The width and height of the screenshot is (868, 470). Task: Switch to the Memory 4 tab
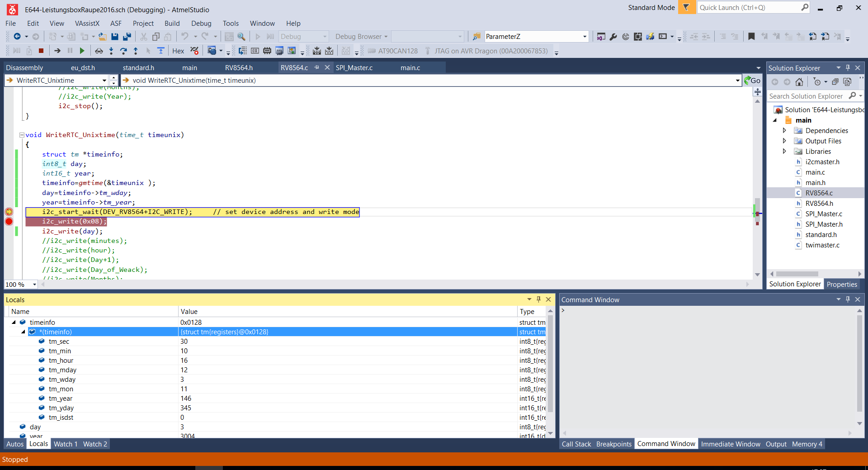(807, 444)
